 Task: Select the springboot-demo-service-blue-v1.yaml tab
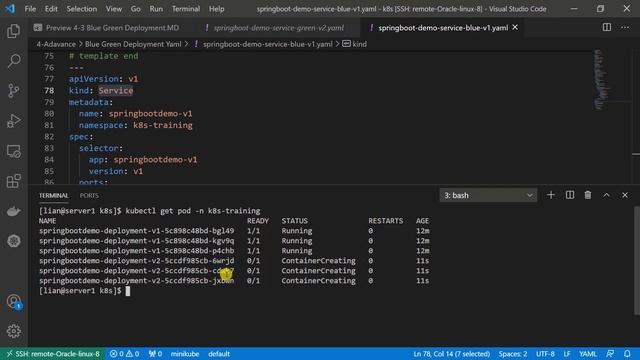pos(443,28)
